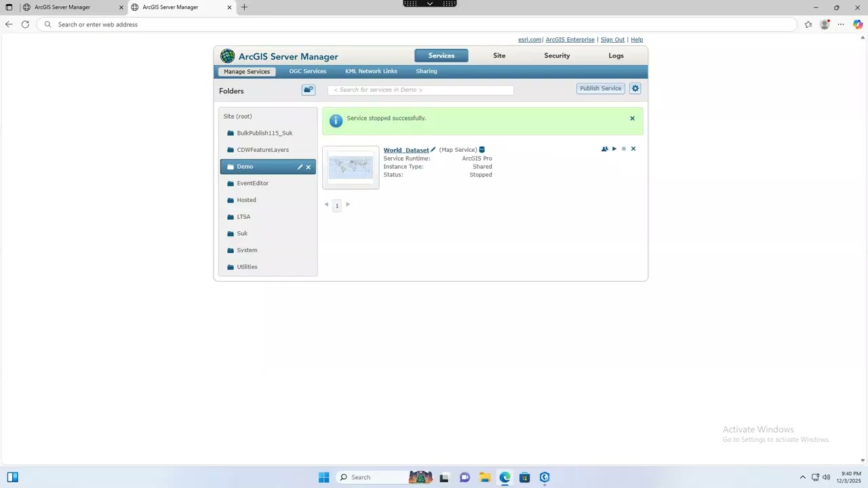Open the Windows Start menu
868x488 pixels.
(x=323, y=477)
